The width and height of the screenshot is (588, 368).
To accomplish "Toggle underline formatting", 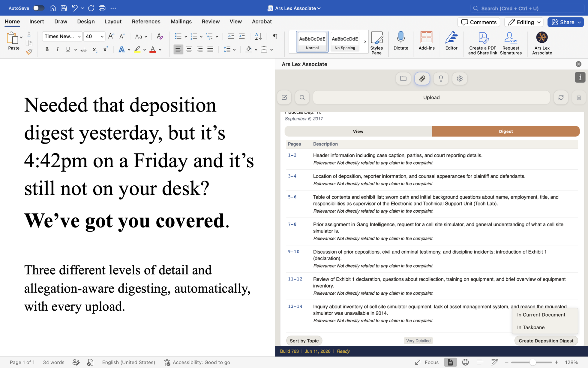I will coord(68,50).
